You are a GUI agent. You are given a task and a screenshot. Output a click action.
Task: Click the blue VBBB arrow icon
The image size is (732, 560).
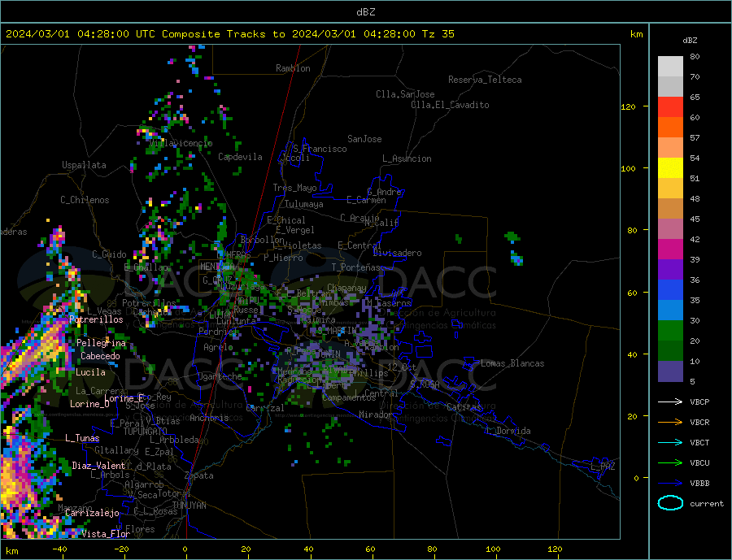670,483
